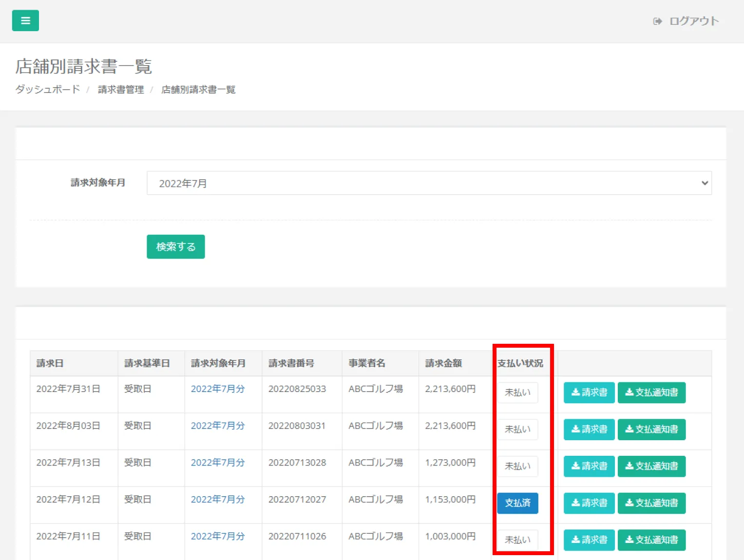Open 2022年7月分 link for invoice 20220825033

coord(217,389)
